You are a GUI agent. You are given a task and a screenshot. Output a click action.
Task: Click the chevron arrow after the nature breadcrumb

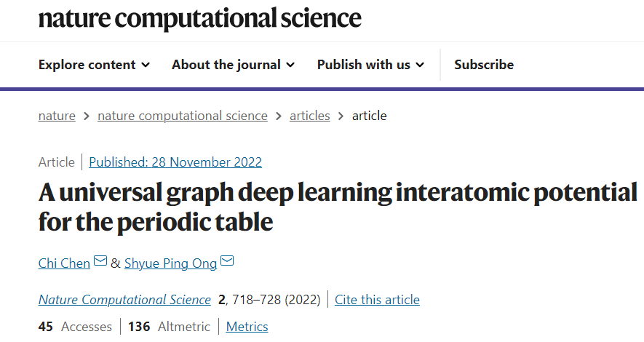tap(87, 116)
